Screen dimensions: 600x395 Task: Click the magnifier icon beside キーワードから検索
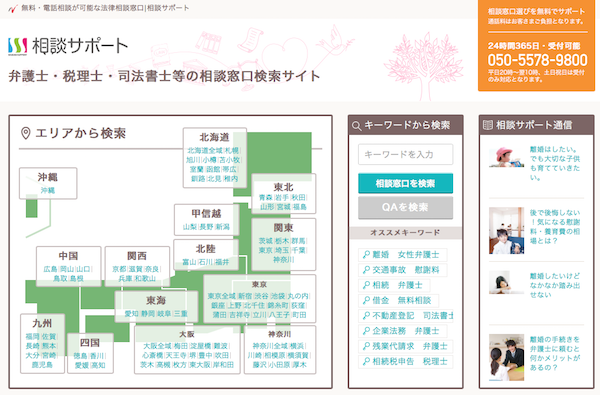click(356, 126)
